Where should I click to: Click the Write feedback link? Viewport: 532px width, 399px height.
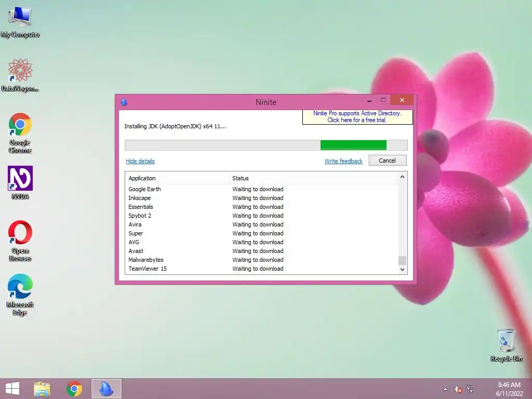click(343, 161)
